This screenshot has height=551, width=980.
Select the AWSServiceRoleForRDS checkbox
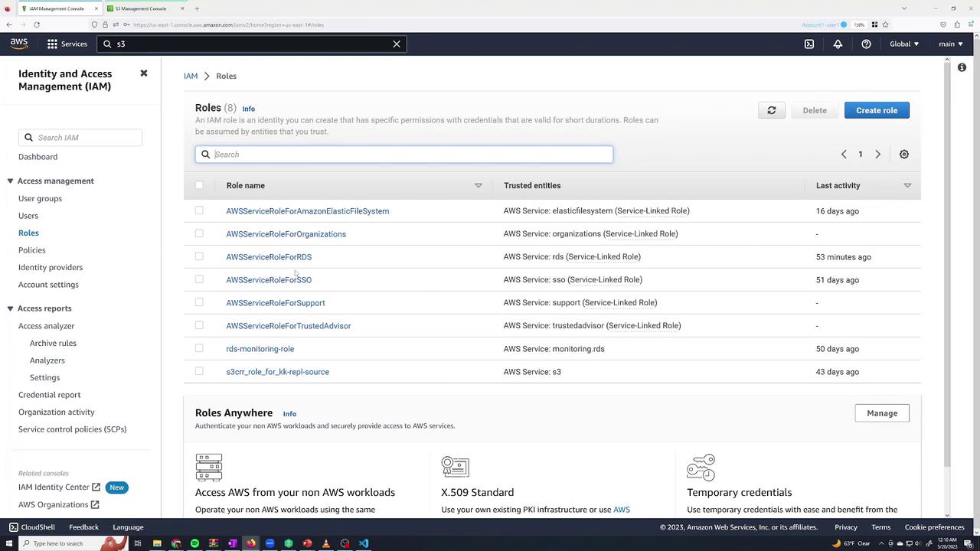(199, 256)
